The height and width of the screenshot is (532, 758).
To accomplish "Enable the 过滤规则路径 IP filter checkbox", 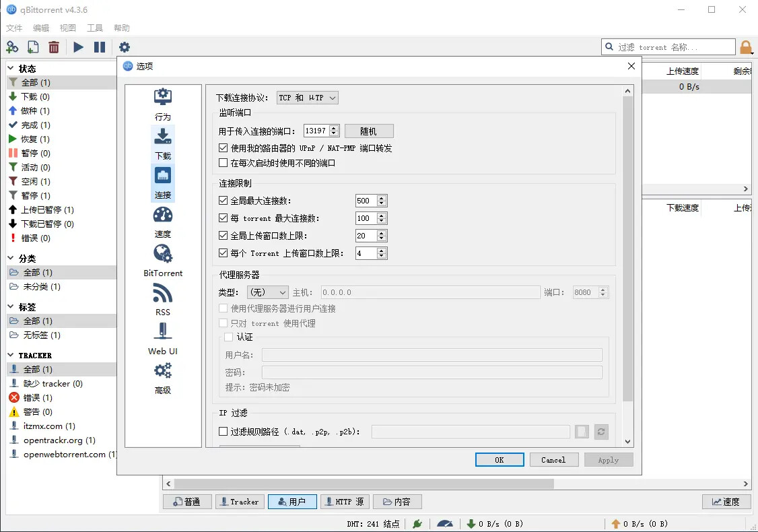I will point(223,432).
